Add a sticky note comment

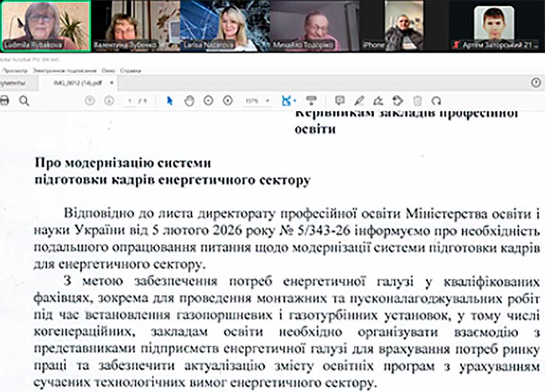[x=340, y=101]
